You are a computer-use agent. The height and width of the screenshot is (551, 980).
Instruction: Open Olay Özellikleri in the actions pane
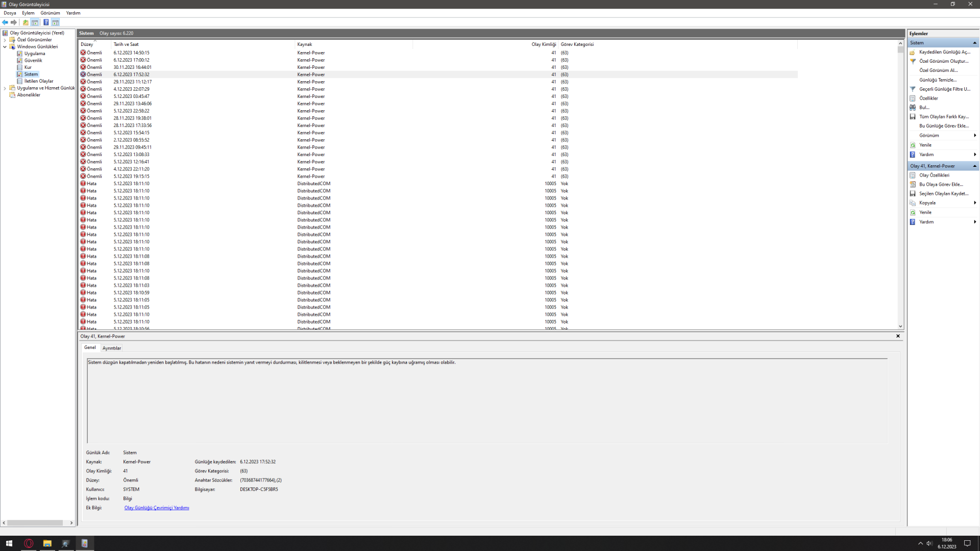tap(934, 176)
